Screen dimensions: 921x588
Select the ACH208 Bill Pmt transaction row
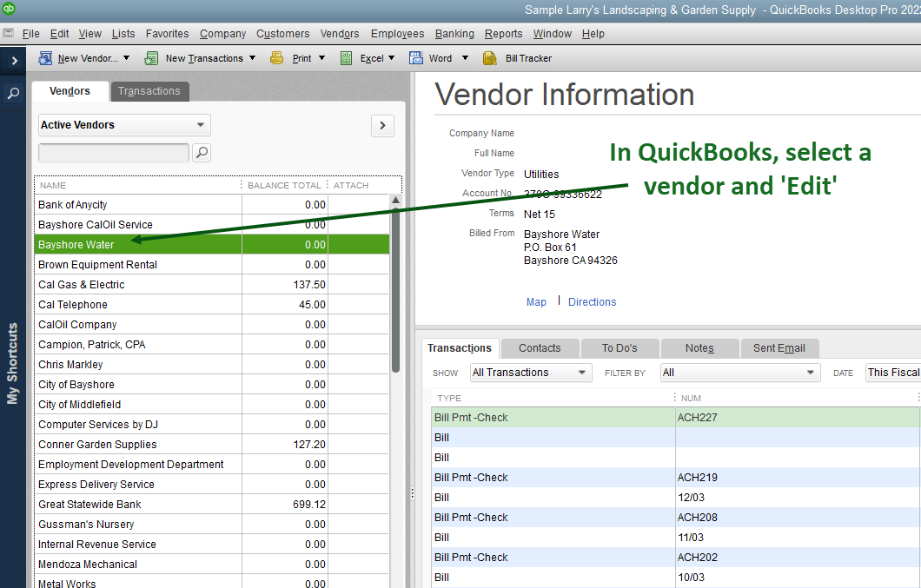click(x=675, y=518)
